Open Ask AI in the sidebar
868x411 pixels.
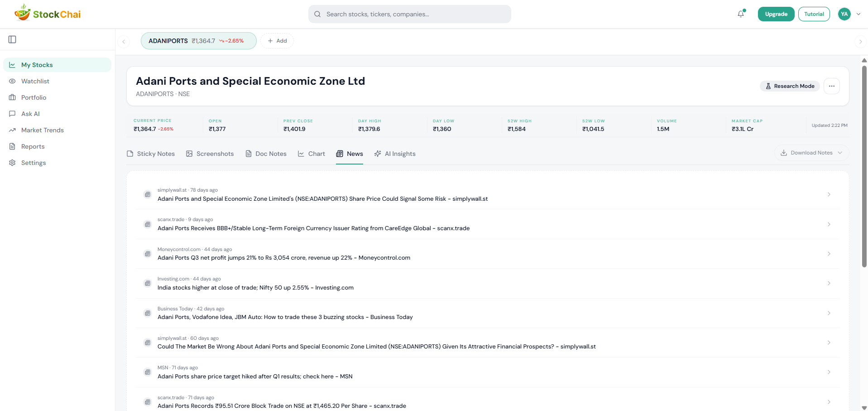click(57, 114)
